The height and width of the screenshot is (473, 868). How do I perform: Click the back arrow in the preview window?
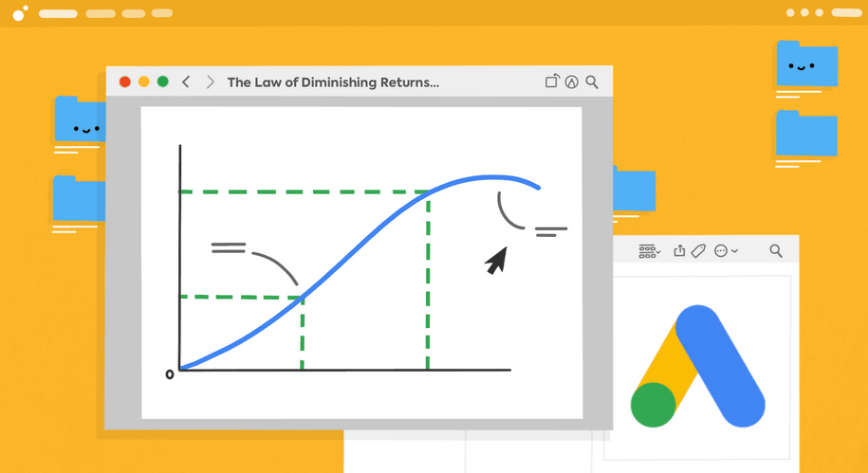(186, 82)
